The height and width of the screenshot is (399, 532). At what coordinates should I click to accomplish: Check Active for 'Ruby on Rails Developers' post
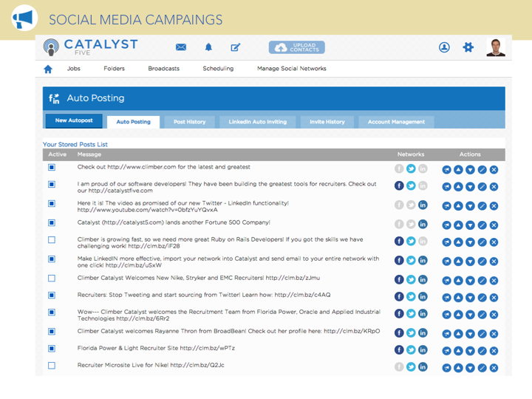pyautogui.click(x=52, y=240)
